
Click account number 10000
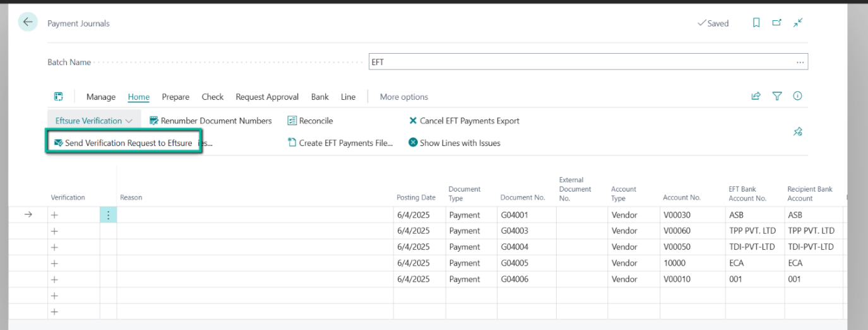[x=674, y=263]
